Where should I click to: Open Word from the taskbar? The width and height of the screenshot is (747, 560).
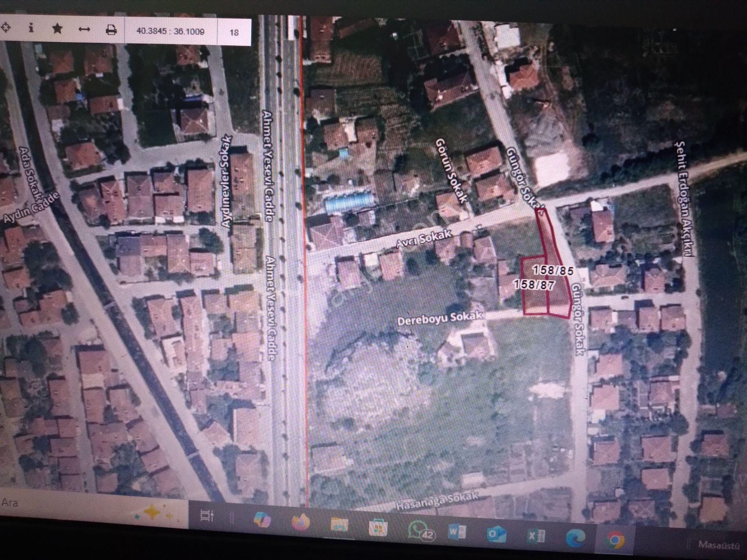click(457, 532)
